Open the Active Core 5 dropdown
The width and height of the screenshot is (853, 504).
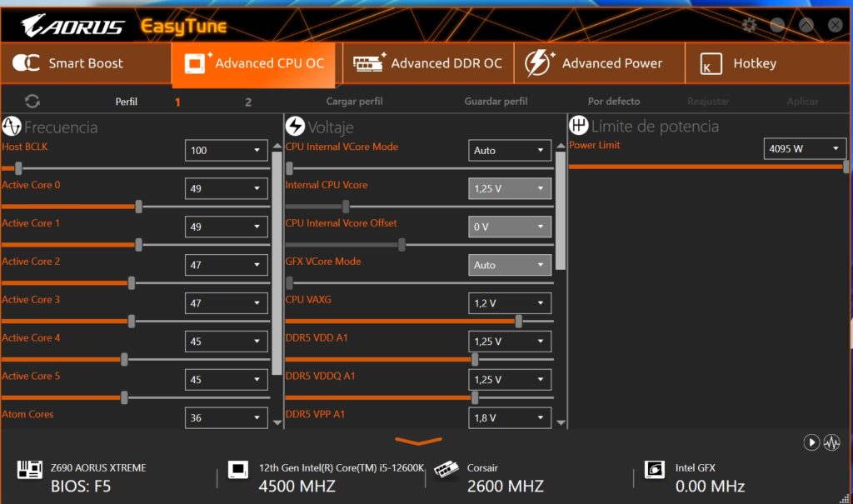click(227, 379)
